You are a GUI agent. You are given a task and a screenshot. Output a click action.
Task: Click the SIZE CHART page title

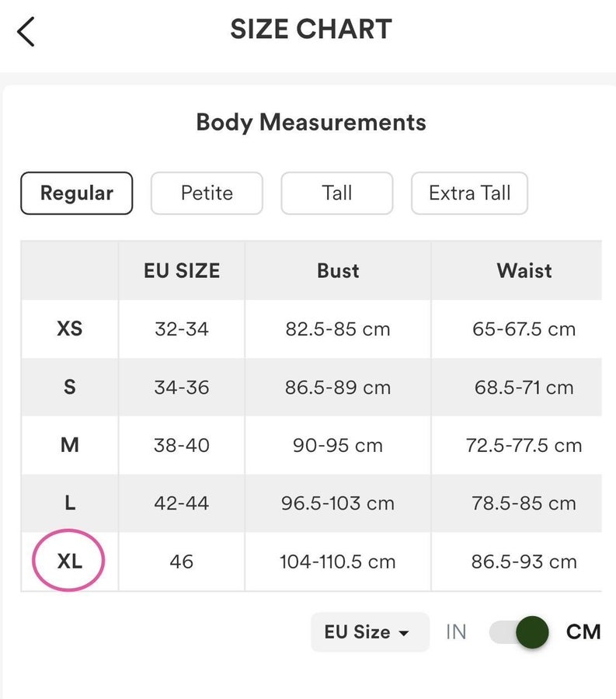pyautogui.click(x=311, y=30)
